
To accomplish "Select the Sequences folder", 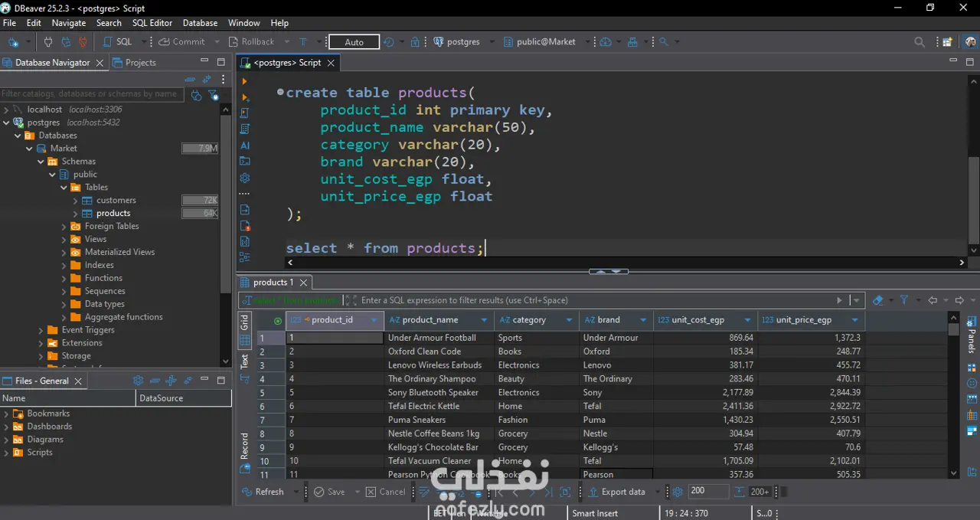I will (x=105, y=291).
